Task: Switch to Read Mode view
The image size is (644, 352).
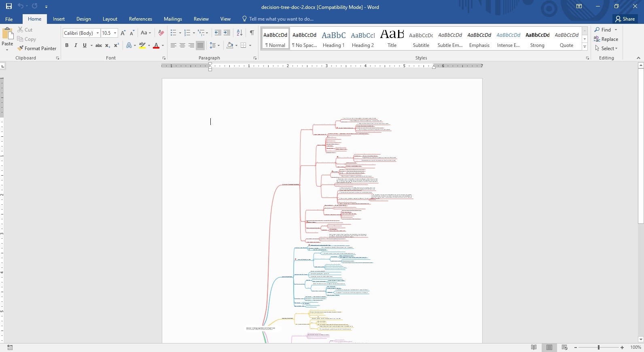Action: coord(534,347)
